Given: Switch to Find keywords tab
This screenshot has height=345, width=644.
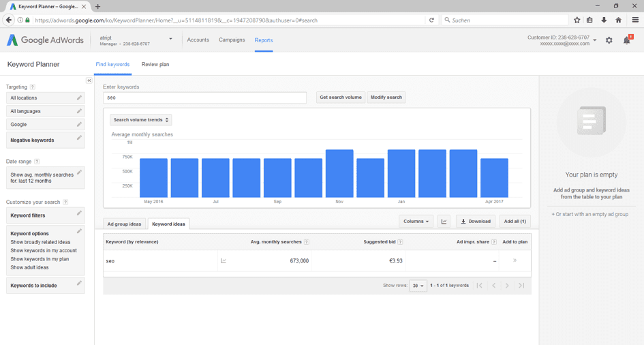Looking at the screenshot, I should [112, 65].
